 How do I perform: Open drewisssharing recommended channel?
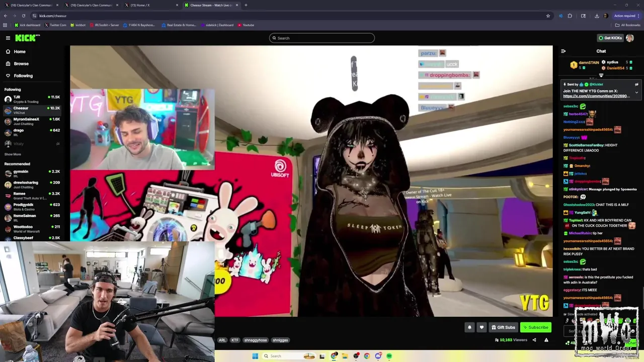[x=32, y=184]
